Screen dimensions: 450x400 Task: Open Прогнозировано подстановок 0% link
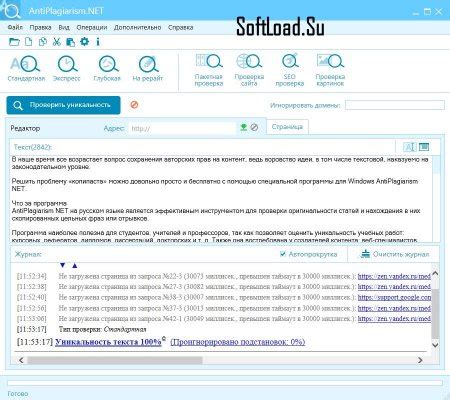[238, 342]
